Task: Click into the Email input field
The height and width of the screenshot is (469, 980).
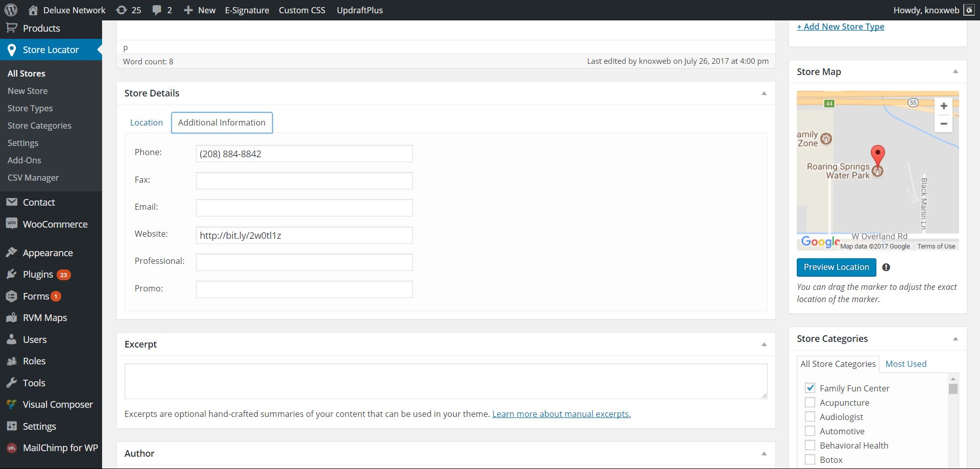Action: pos(304,208)
